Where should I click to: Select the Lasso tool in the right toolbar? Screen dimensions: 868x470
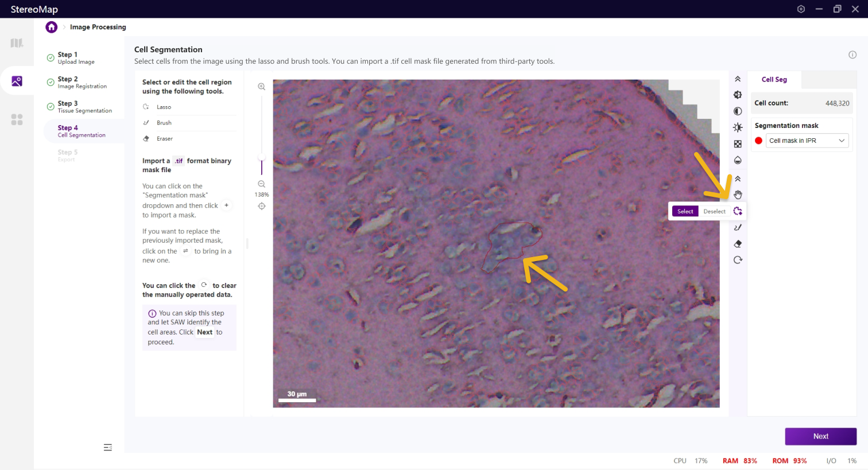coord(738,211)
